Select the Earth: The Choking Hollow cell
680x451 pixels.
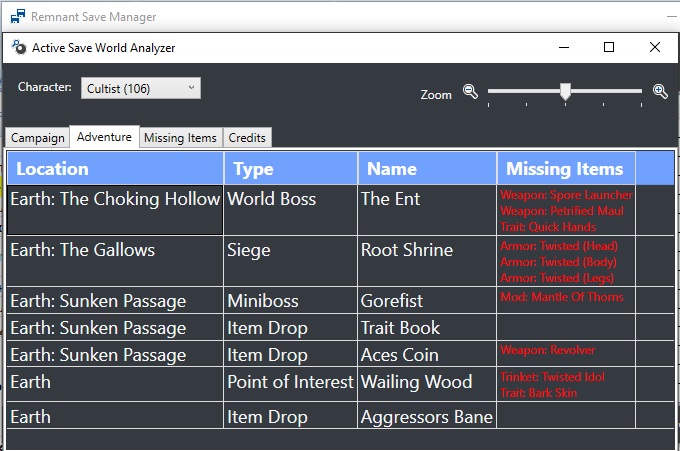[x=115, y=210]
